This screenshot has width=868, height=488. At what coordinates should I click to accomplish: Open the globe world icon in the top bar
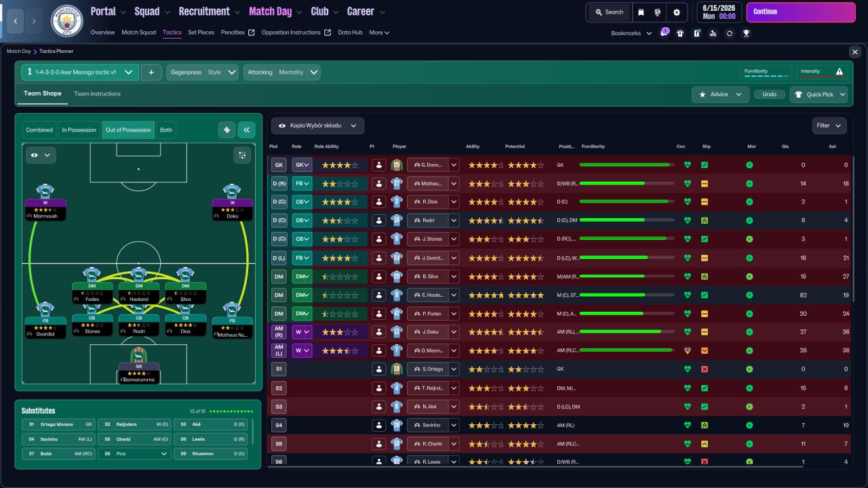click(658, 12)
